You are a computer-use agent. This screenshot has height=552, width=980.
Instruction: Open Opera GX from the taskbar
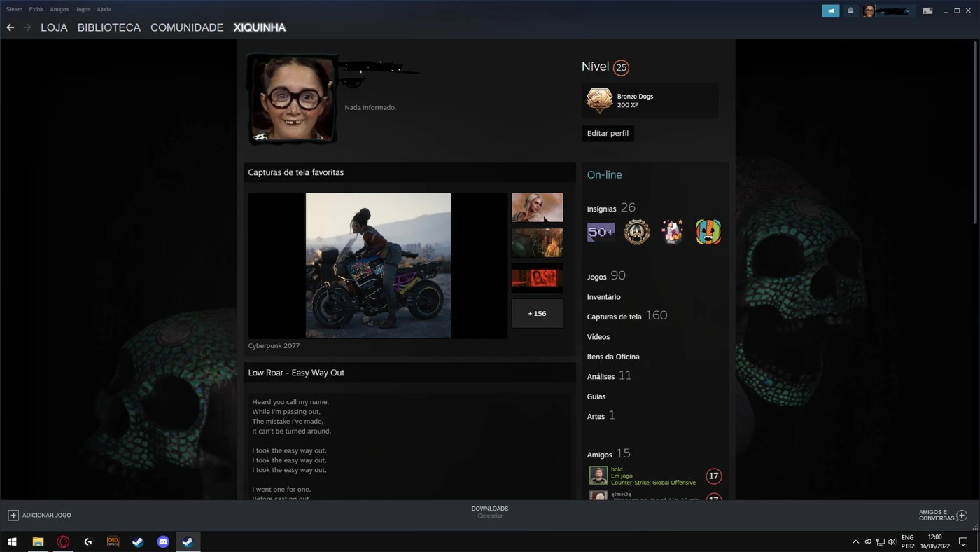pos(63,541)
